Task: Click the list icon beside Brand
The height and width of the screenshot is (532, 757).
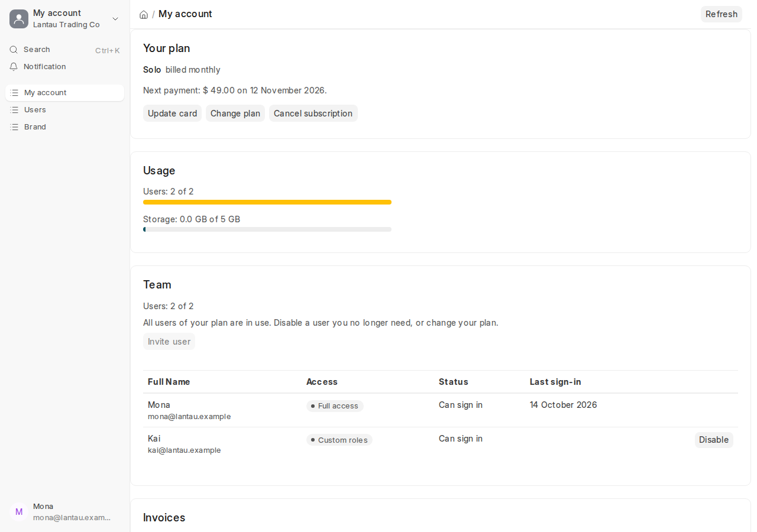Action: [x=14, y=127]
